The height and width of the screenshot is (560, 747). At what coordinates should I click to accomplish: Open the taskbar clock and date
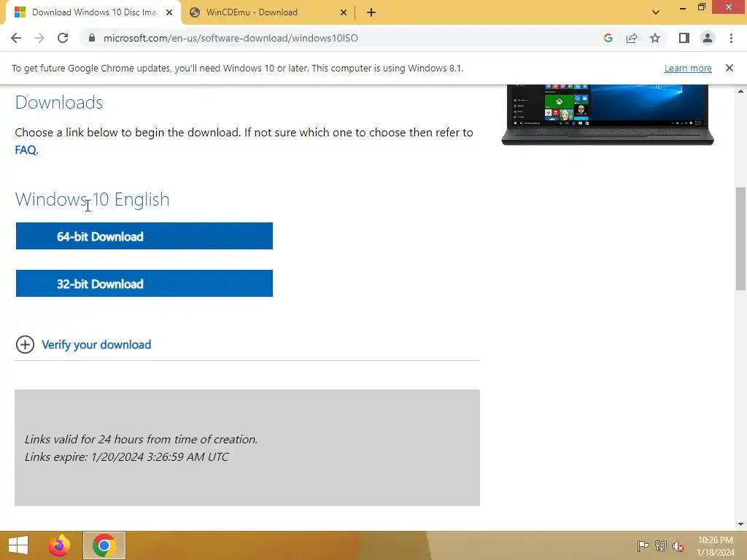tap(716, 546)
